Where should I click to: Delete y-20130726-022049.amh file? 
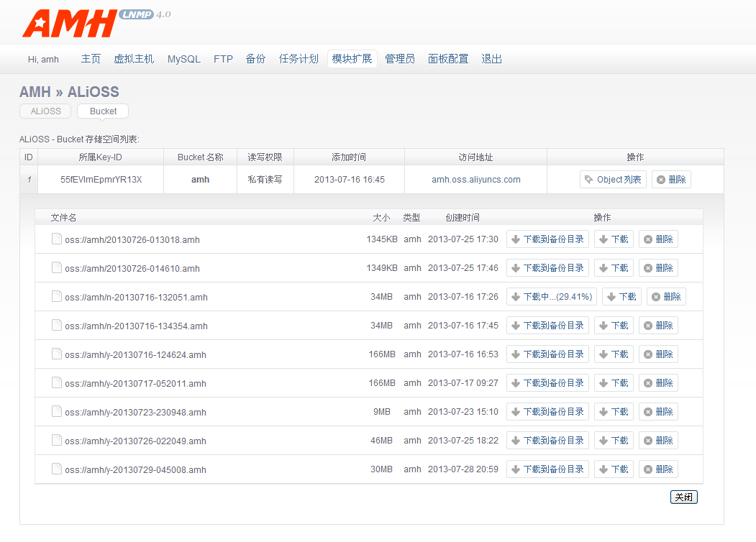tap(658, 441)
